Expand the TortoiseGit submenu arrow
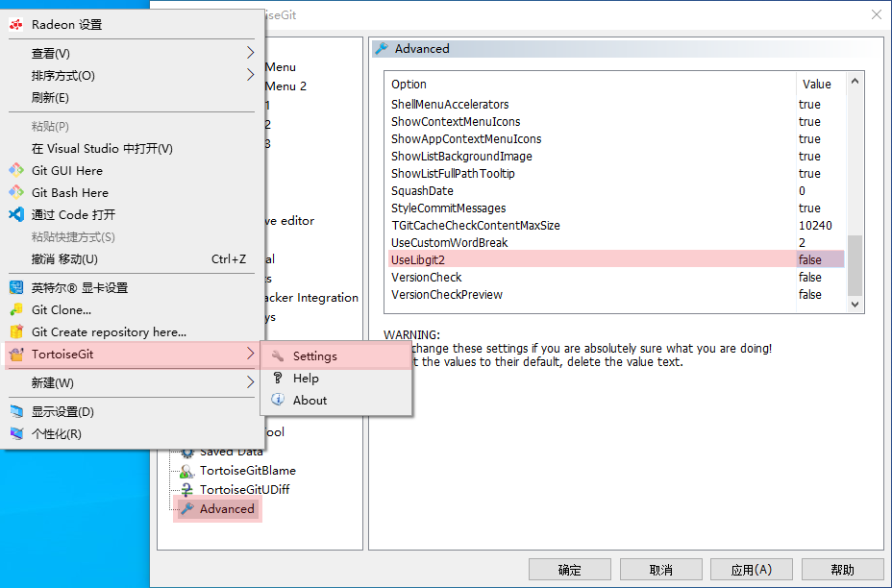The width and height of the screenshot is (892, 588). (x=250, y=354)
